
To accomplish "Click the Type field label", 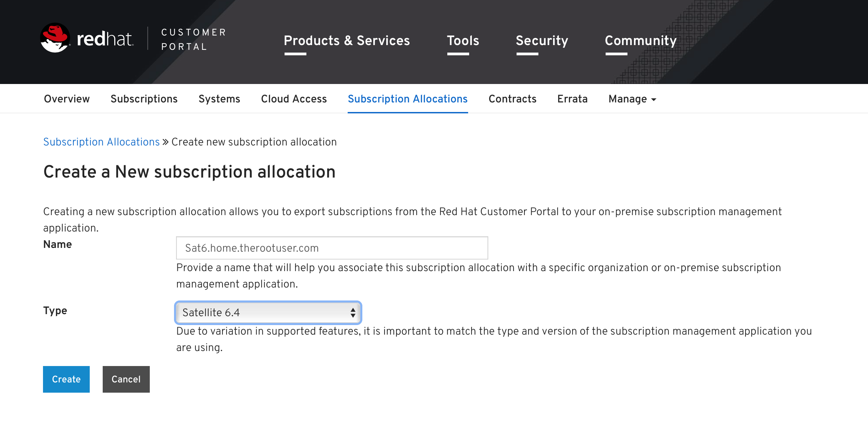I will click(x=55, y=311).
